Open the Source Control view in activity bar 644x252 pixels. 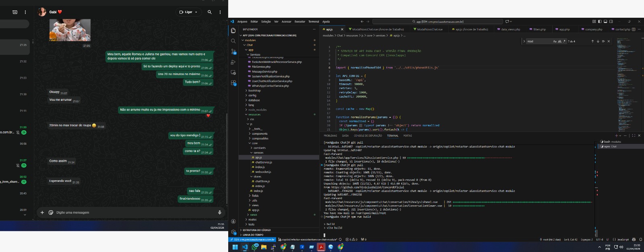tap(233, 52)
